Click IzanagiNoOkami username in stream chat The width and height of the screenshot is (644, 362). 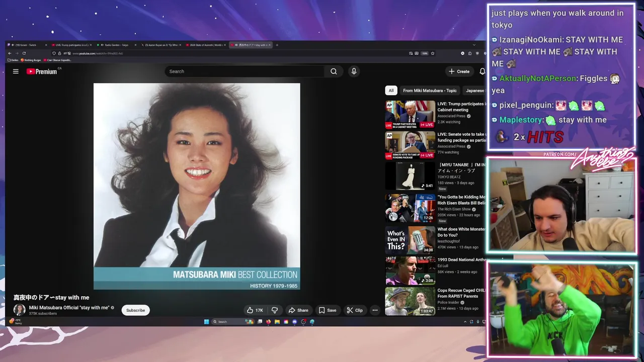pos(532,39)
